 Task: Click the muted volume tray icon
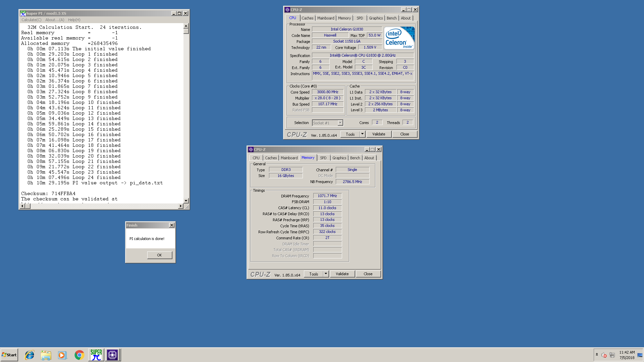pos(604,355)
